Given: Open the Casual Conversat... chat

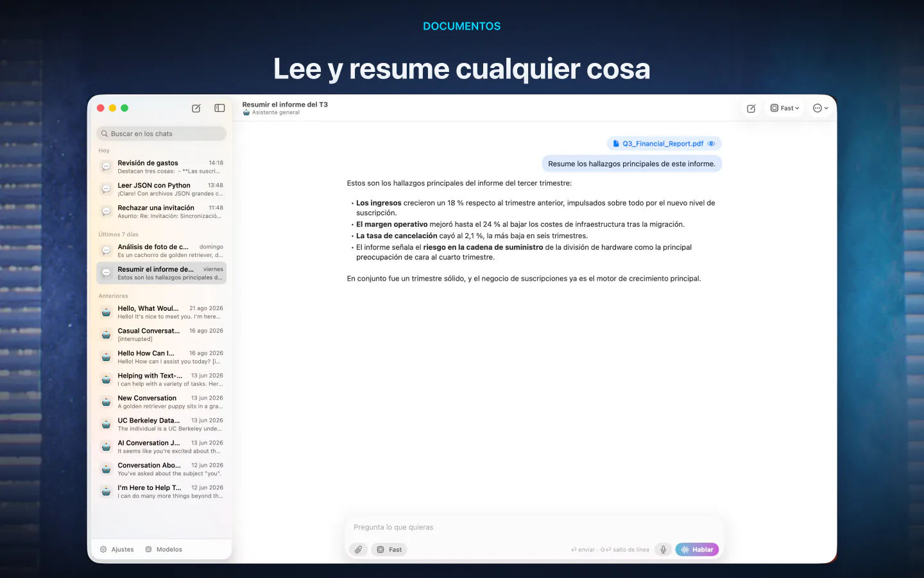Looking at the screenshot, I should click(162, 335).
